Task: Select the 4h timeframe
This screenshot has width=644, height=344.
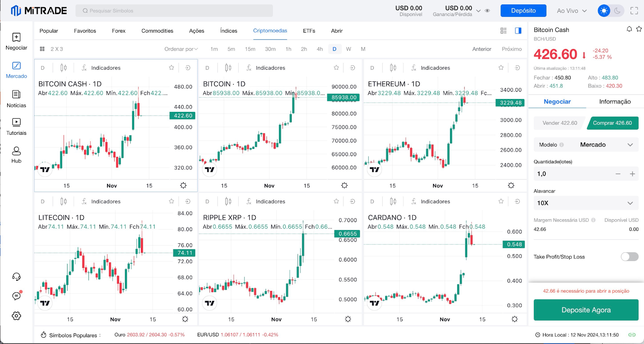Action: 320,49
